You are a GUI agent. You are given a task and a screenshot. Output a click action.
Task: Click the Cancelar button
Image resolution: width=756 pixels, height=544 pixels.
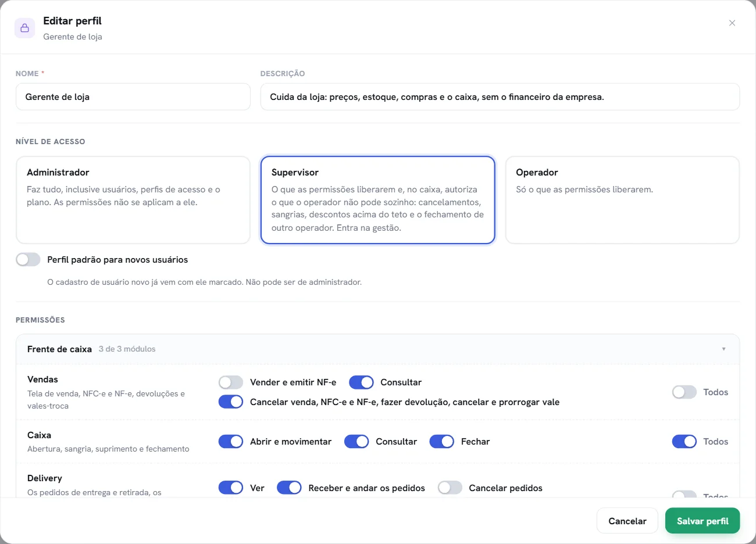tap(627, 521)
